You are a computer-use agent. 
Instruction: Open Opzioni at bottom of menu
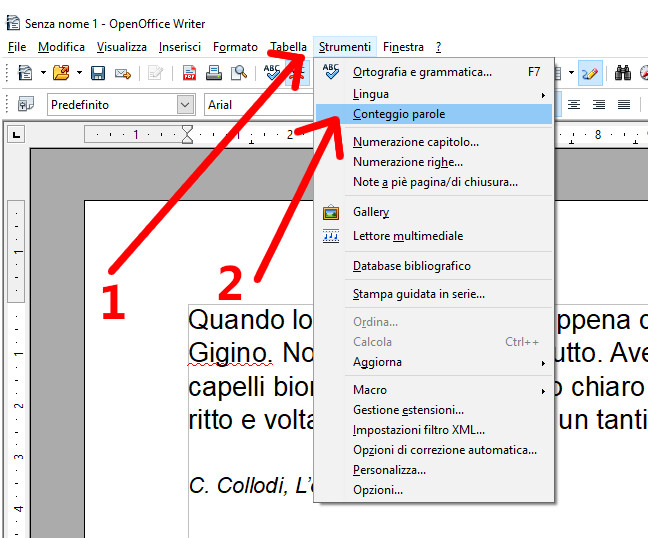click(434, 490)
